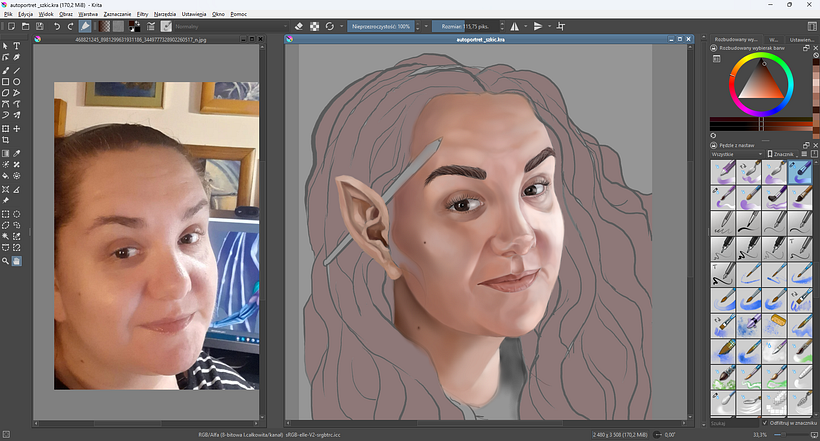This screenshot has width=820, height=441.
Task: Open the Plik menu
Action: click(x=8, y=14)
